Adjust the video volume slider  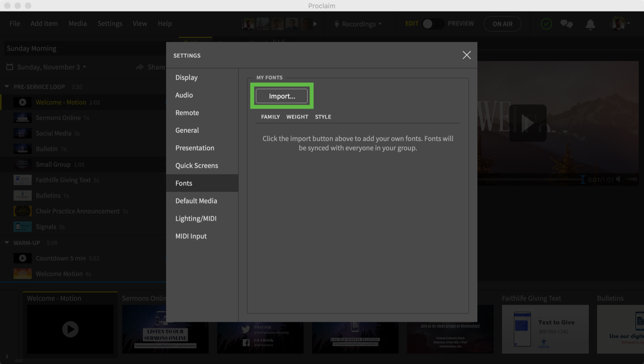pyautogui.click(x=631, y=179)
